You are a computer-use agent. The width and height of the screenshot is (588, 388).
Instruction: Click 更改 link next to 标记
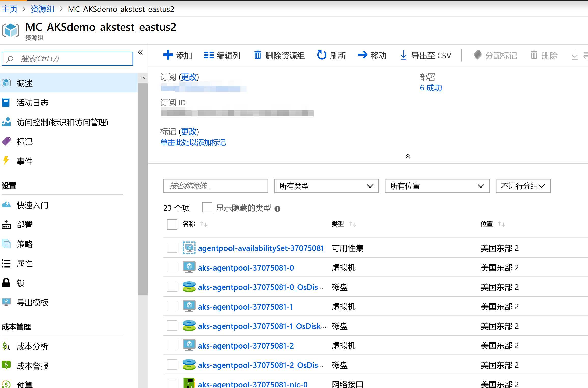[x=189, y=131]
